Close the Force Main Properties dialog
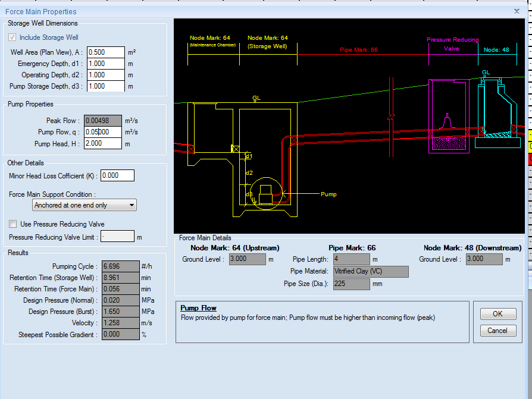532x399 pixels. (x=517, y=11)
